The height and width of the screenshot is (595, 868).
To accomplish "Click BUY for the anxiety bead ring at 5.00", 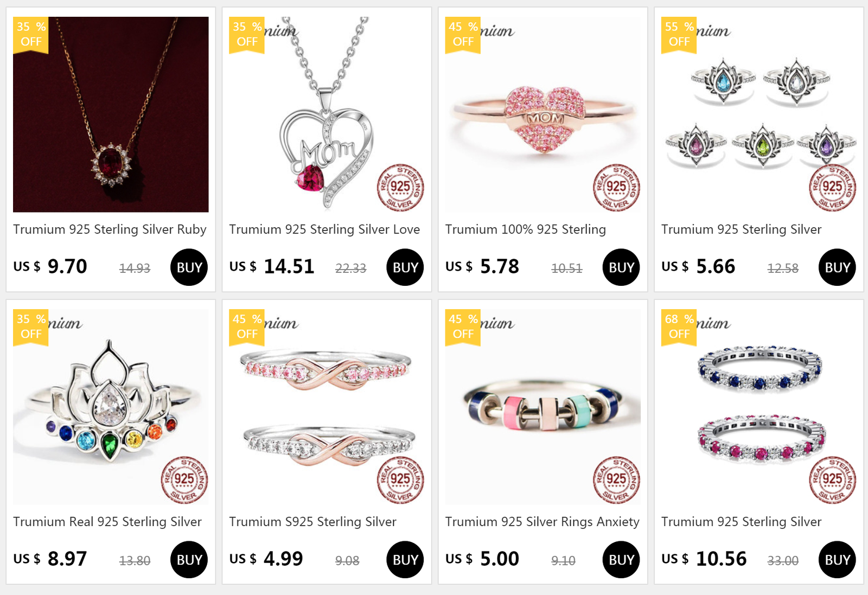I will 621,560.
